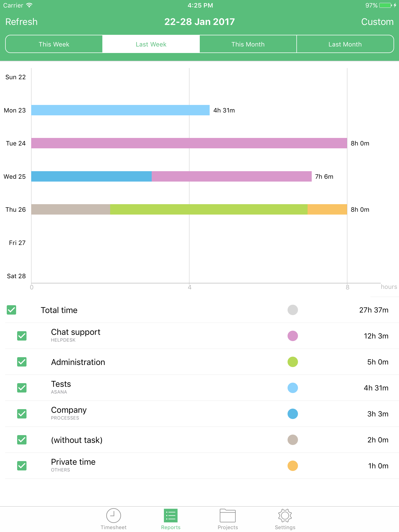Disable the Administration checkbox

[x=22, y=362]
